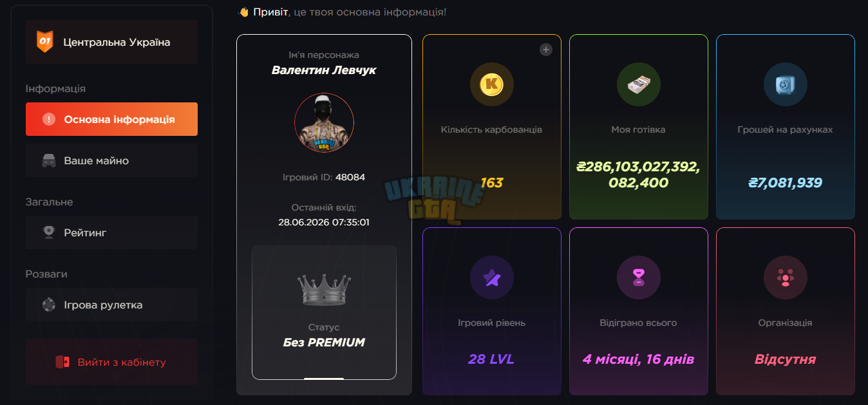Click the silver crown status icon
The height and width of the screenshot is (405, 868).
point(324,289)
